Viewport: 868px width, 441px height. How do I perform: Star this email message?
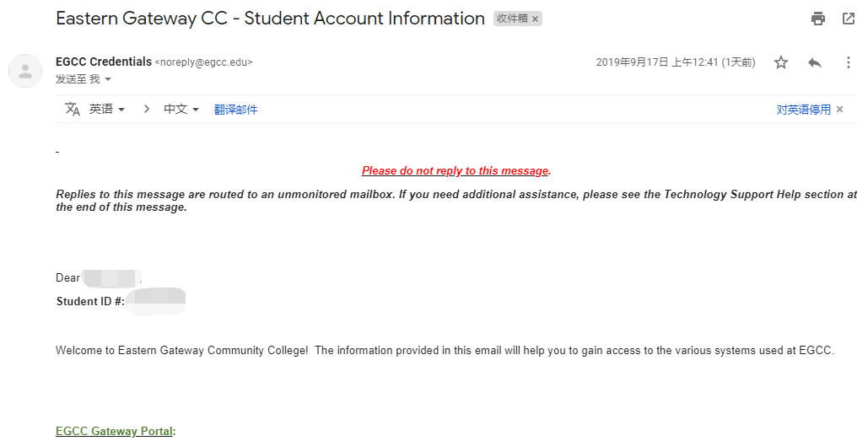(x=780, y=62)
